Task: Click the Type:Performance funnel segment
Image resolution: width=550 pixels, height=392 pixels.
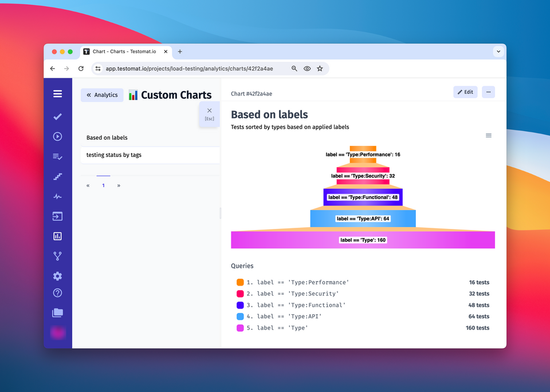Action: [x=363, y=155]
